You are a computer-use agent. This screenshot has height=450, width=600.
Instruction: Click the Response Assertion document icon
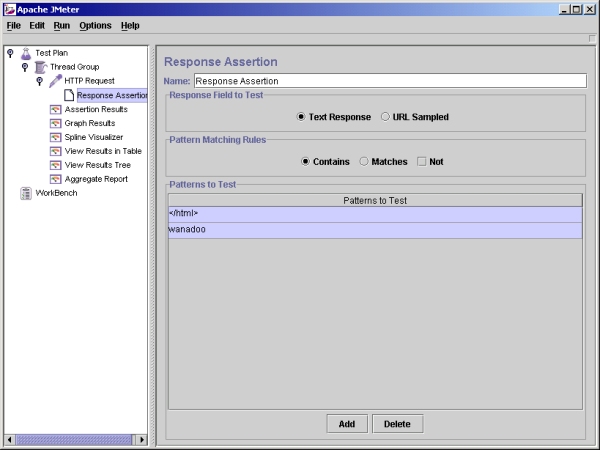[69, 95]
